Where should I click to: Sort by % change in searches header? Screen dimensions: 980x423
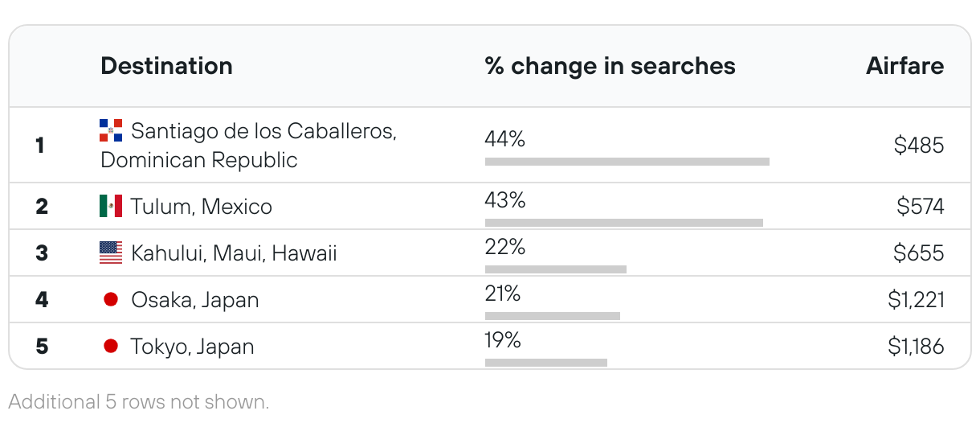pyautogui.click(x=610, y=66)
